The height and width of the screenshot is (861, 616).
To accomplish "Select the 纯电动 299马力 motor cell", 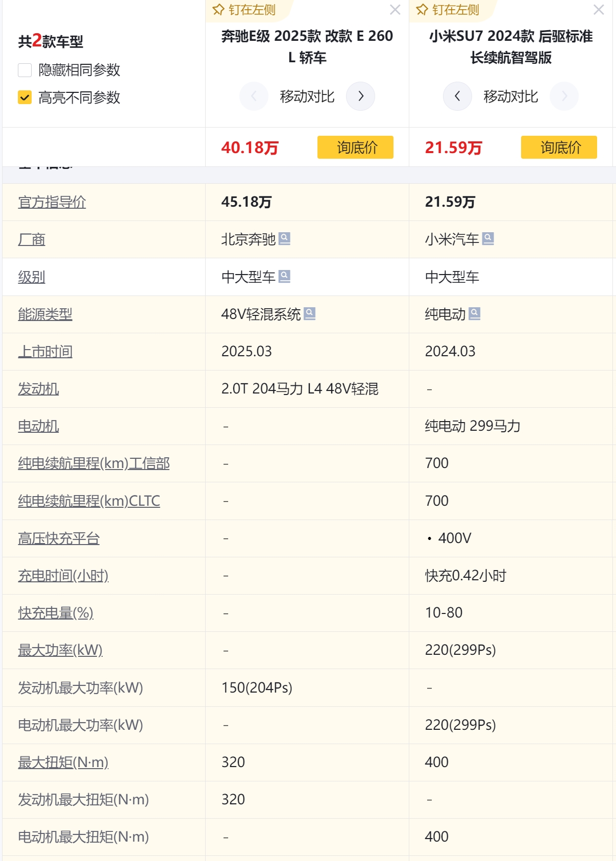I will pos(473,426).
